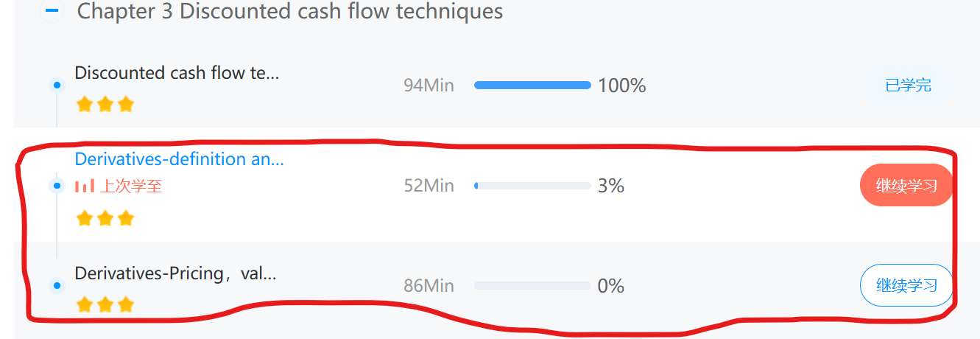Click the orange 继续学习 button
Image resolution: width=980 pixels, height=339 pixels.
[906, 185]
